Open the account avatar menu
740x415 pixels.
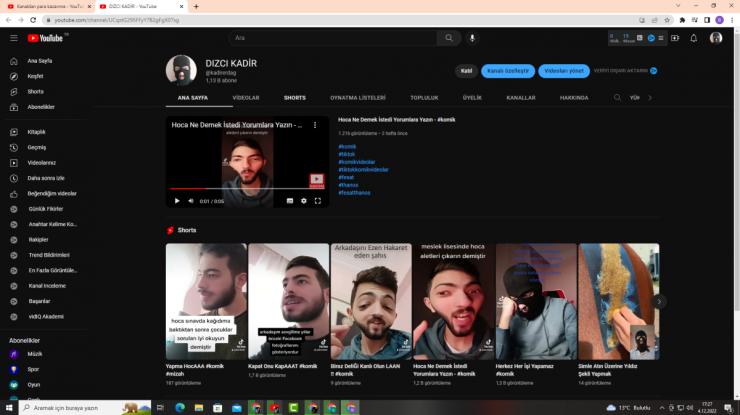715,38
